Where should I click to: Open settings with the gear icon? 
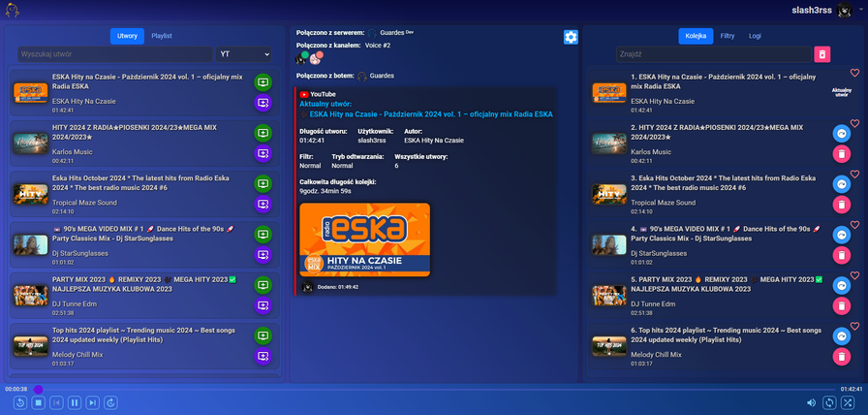pos(571,37)
